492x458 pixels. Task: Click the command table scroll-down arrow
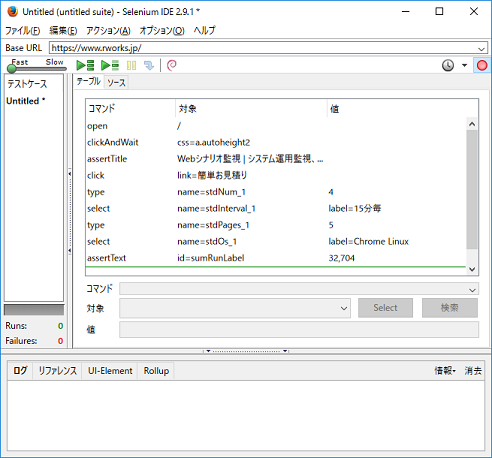point(472,269)
